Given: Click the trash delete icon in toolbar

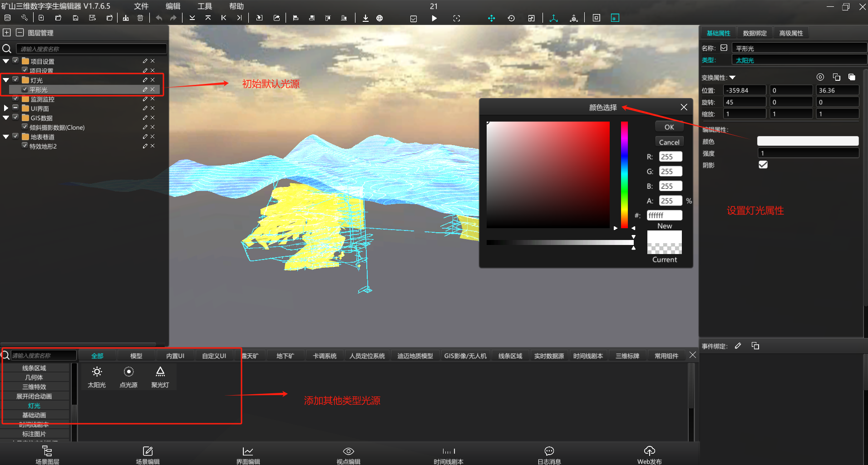Looking at the screenshot, I should (x=140, y=18).
